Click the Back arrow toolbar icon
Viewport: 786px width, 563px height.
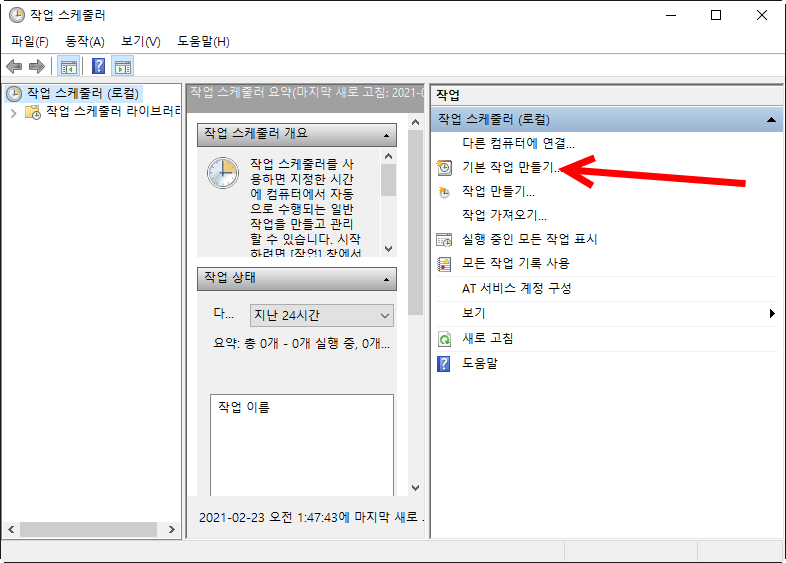tap(14, 66)
